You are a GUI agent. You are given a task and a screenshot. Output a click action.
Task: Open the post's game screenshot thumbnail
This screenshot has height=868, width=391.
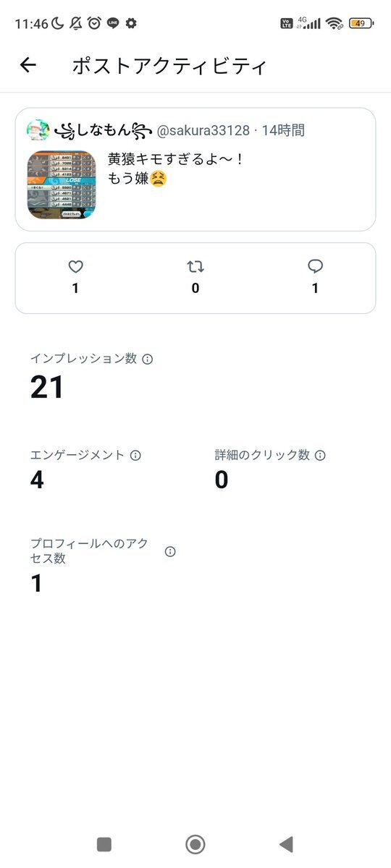coord(62,184)
